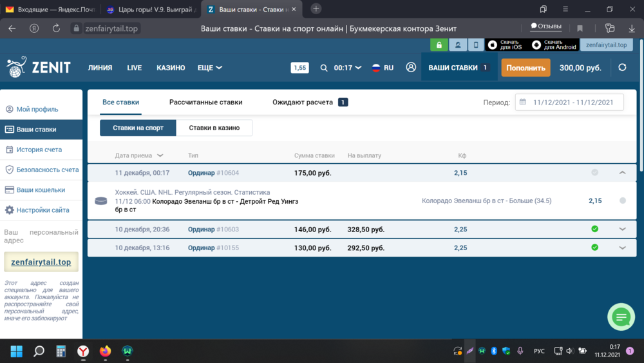Click the 300,00 руб. balance

tap(580, 68)
